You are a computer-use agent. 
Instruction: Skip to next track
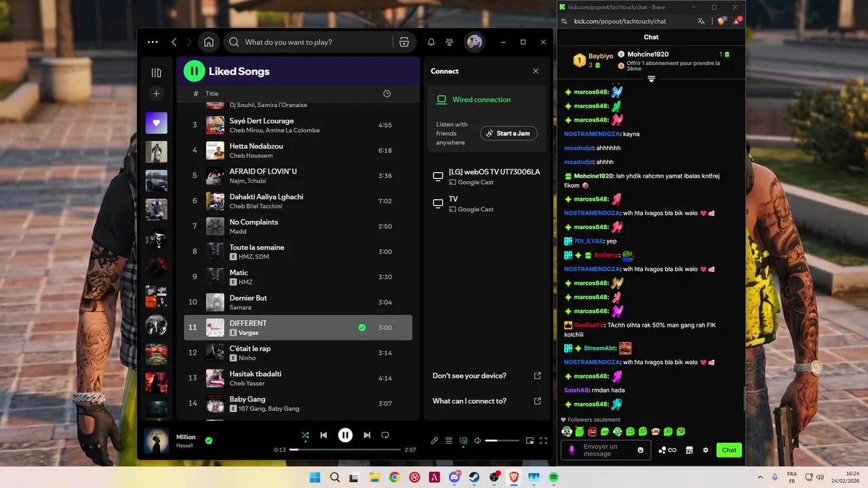point(367,435)
